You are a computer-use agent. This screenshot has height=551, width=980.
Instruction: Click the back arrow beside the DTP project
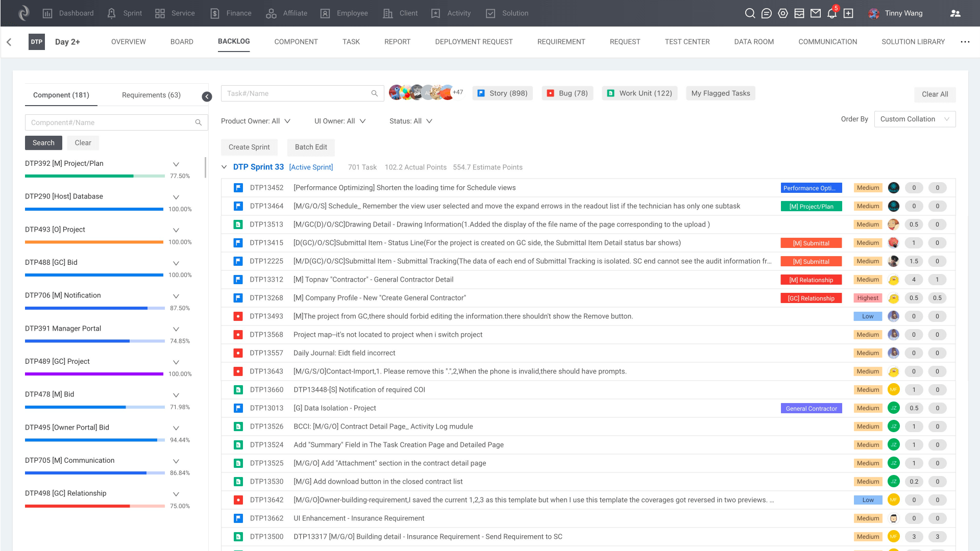(9, 42)
